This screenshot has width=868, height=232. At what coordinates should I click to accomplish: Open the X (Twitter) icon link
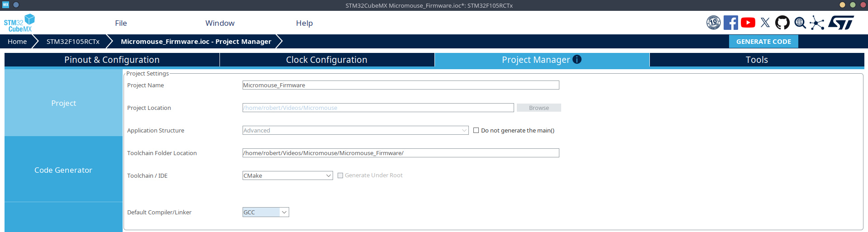point(765,23)
